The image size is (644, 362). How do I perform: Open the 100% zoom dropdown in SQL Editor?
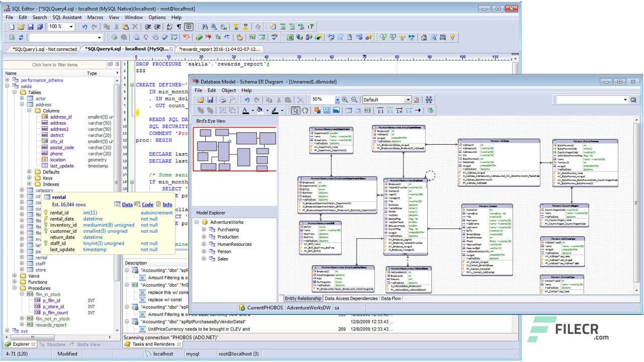[x=71, y=27]
